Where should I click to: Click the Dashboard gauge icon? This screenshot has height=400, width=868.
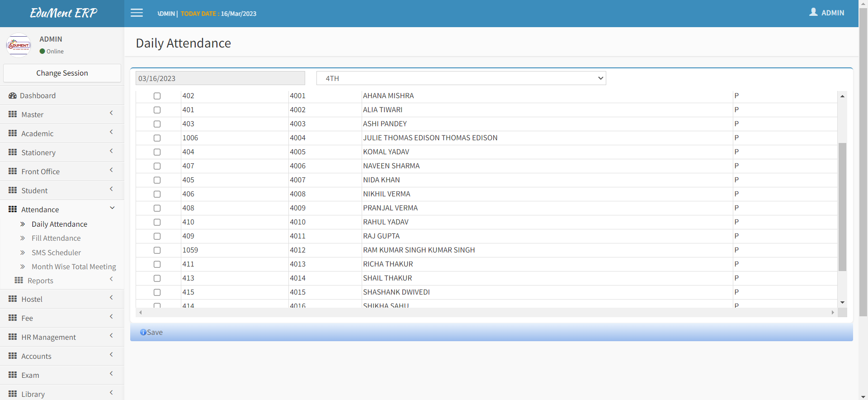[12, 95]
